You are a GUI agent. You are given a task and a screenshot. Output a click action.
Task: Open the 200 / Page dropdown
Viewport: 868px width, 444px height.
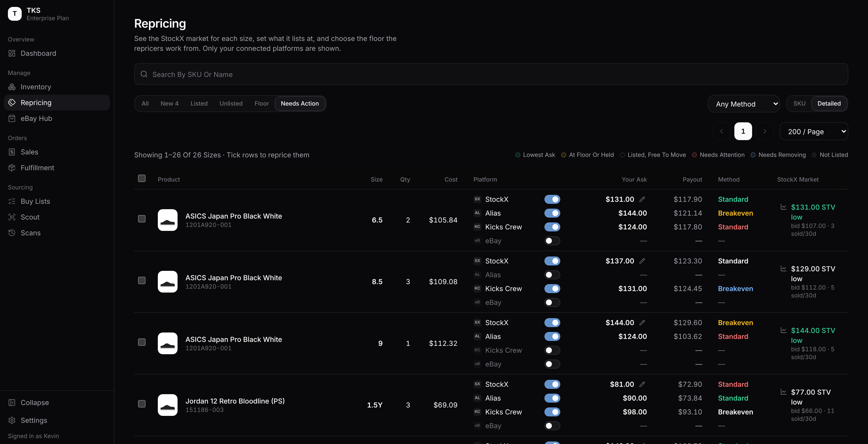[x=814, y=131]
